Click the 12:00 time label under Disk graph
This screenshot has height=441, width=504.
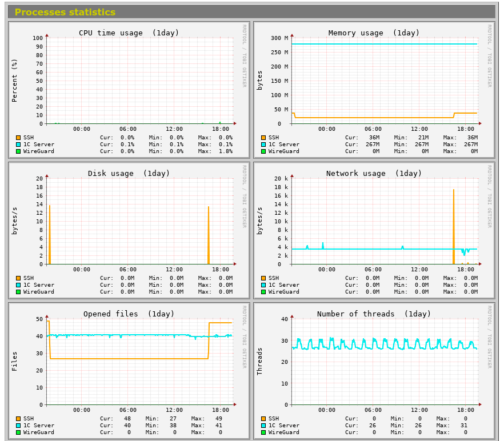pyautogui.click(x=174, y=270)
